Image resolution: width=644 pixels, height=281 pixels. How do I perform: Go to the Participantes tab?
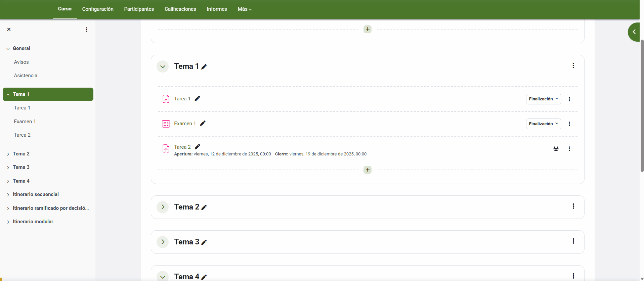(139, 9)
